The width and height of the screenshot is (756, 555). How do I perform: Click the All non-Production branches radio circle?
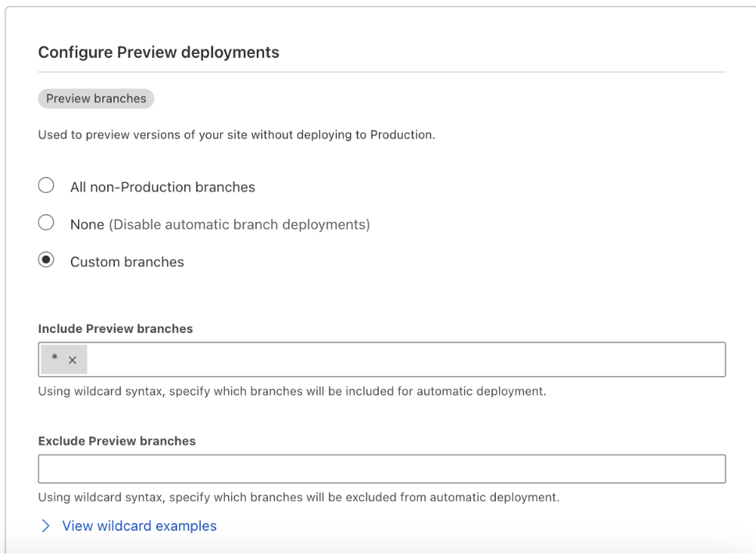click(x=46, y=184)
